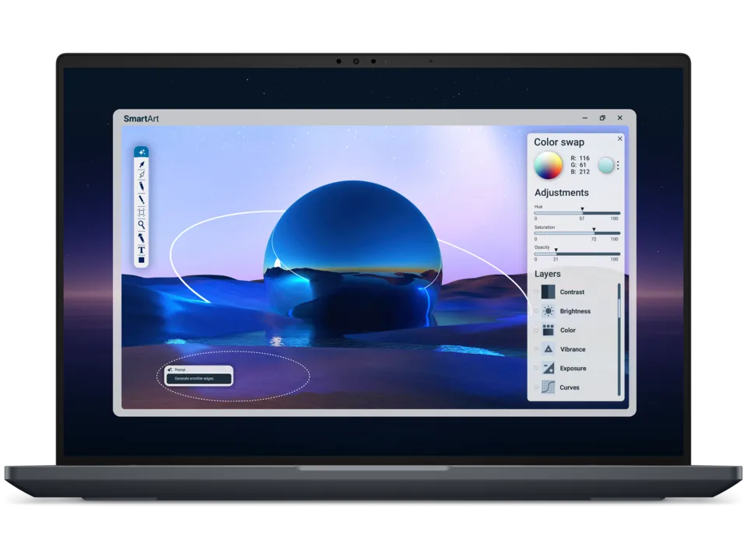
Task: Select the Vibrance layer label
Action: (x=572, y=349)
